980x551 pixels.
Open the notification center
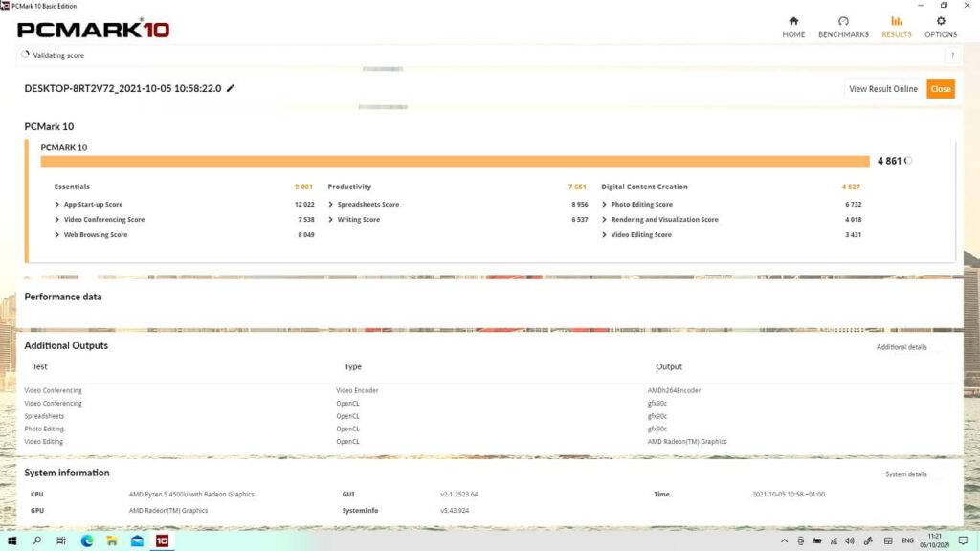[963, 541]
